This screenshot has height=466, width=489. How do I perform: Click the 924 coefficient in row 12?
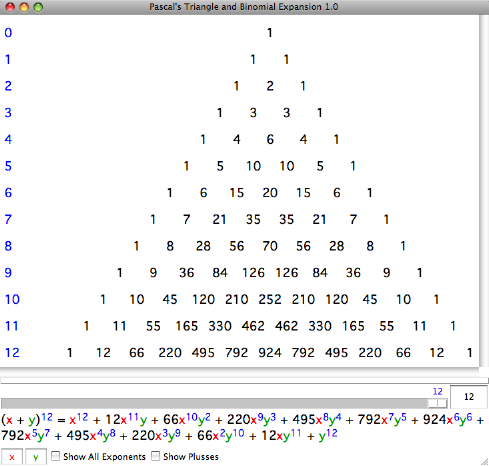[x=270, y=353]
